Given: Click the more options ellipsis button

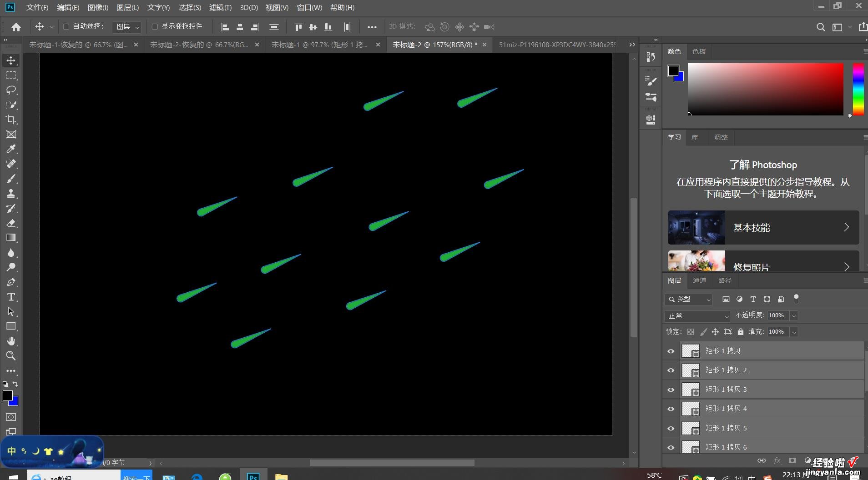Looking at the screenshot, I should coord(372,27).
